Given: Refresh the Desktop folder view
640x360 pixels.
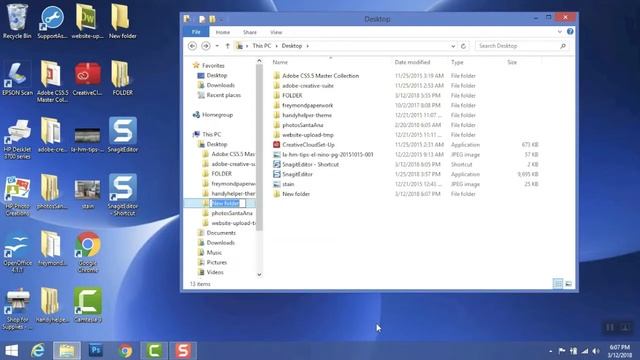Looking at the screenshot, I should (x=463, y=46).
